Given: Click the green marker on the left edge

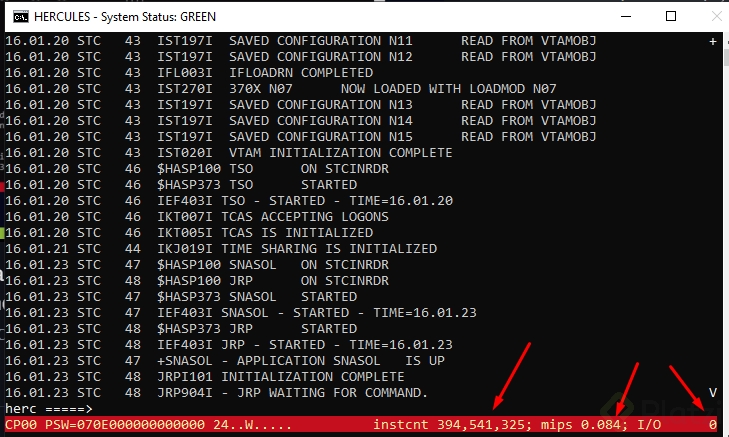Looking at the screenshot, I should tap(3, 233).
